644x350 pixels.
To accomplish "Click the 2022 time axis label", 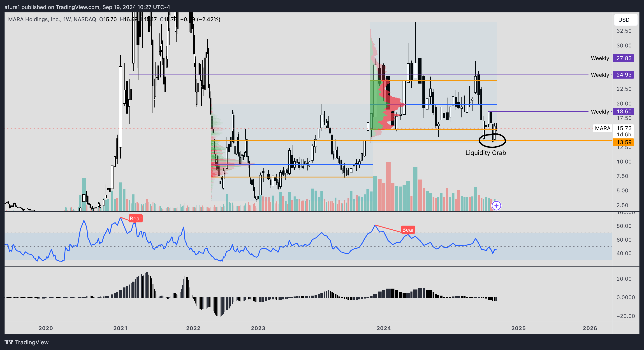I will coord(193,328).
